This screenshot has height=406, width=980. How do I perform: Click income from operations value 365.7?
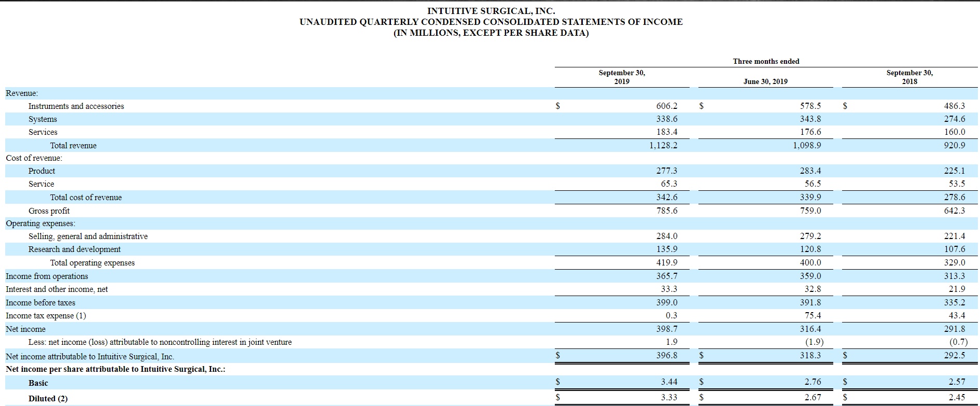[x=667, y=276]
